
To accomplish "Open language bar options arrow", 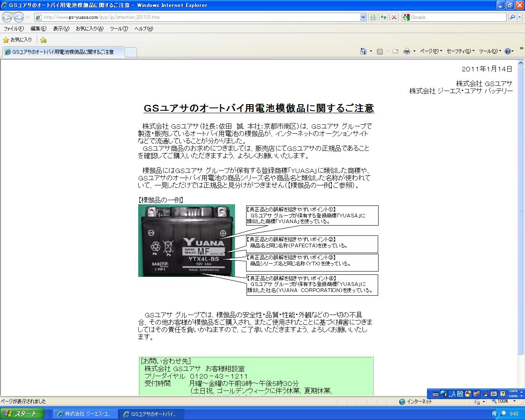I will 522,396.
